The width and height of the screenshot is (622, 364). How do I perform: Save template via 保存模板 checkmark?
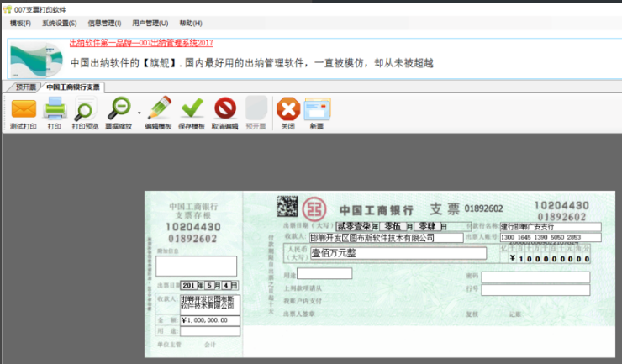click(x=192, y=108)
